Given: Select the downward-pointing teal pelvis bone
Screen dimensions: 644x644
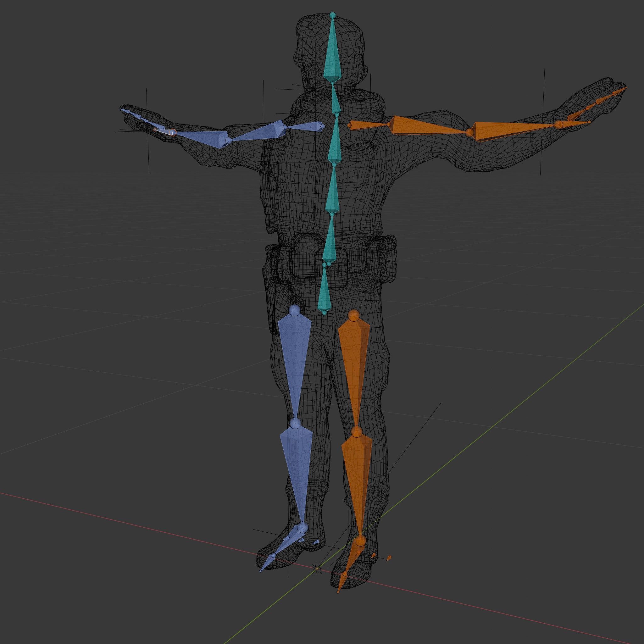Looking at the screenshot, I should point(325,289).
